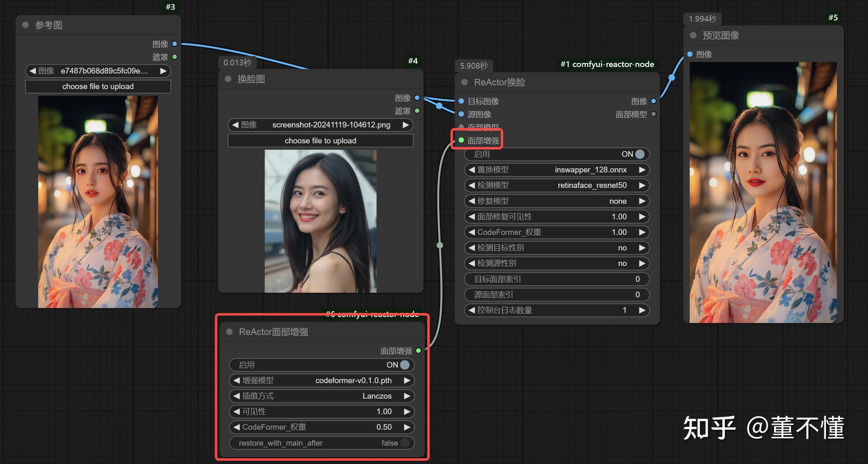Click the 图像 output port on the ReActor换脸 node

(653, 101)
